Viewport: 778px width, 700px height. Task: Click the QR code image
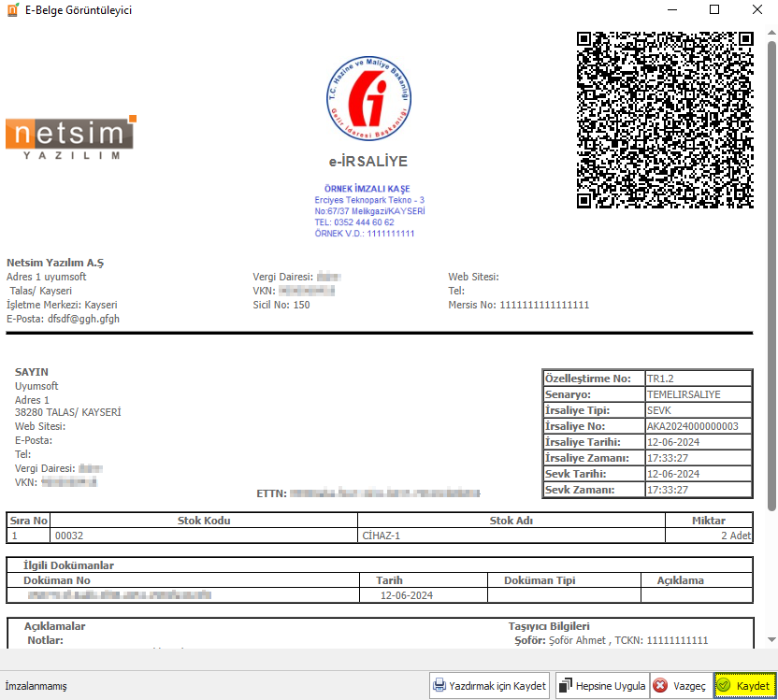[x=665, y=120]
